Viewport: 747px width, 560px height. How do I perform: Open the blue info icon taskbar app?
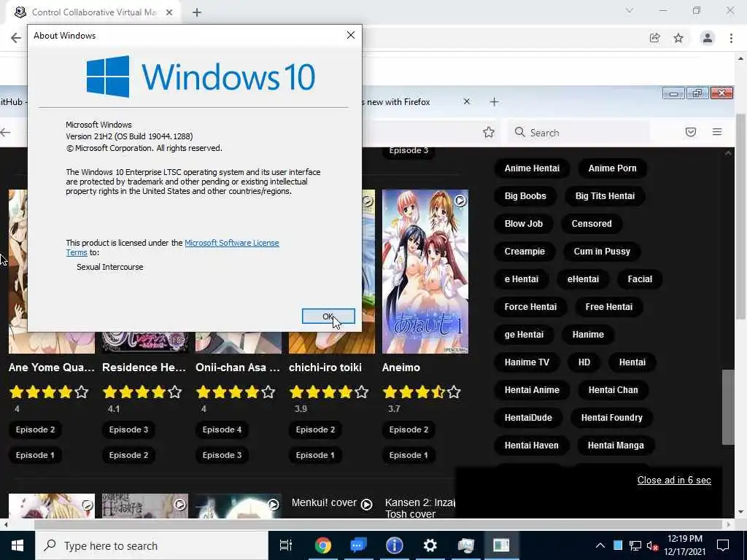394,545
